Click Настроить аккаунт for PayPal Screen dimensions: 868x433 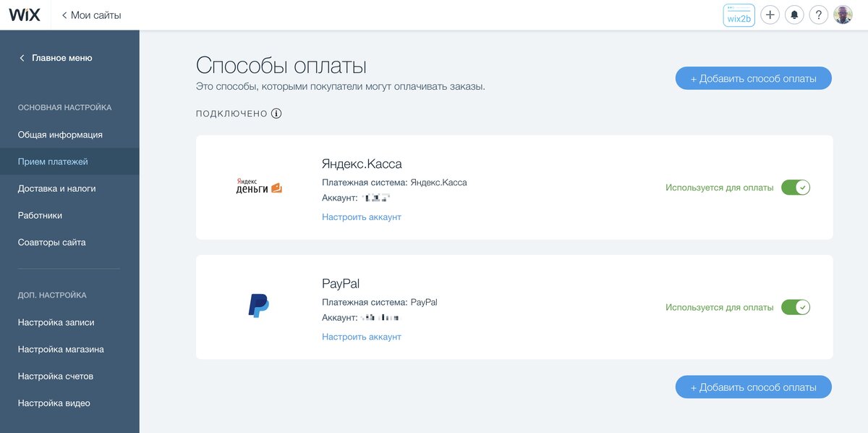click(x=361, y=336)
